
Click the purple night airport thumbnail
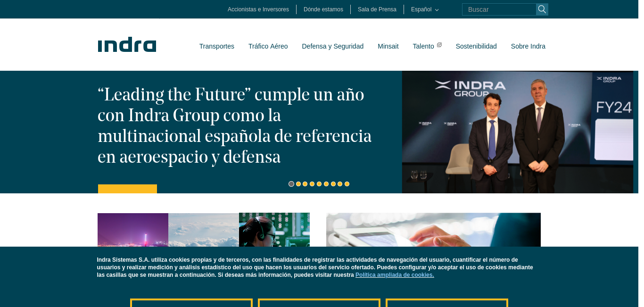pyautogui.click(x=133, y=230)
